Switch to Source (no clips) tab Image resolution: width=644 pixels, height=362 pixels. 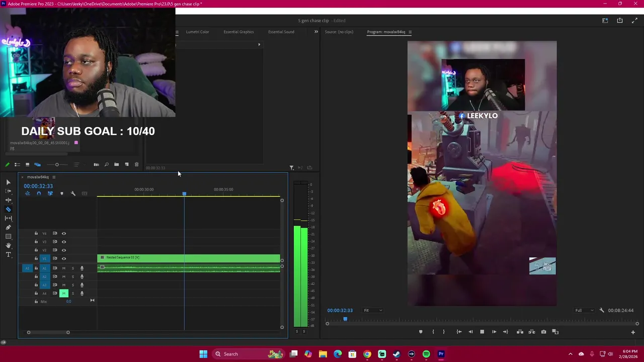339,32
